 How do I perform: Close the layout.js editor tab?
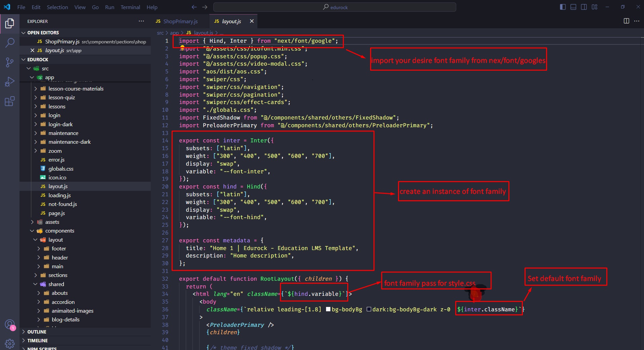[252, 21]
